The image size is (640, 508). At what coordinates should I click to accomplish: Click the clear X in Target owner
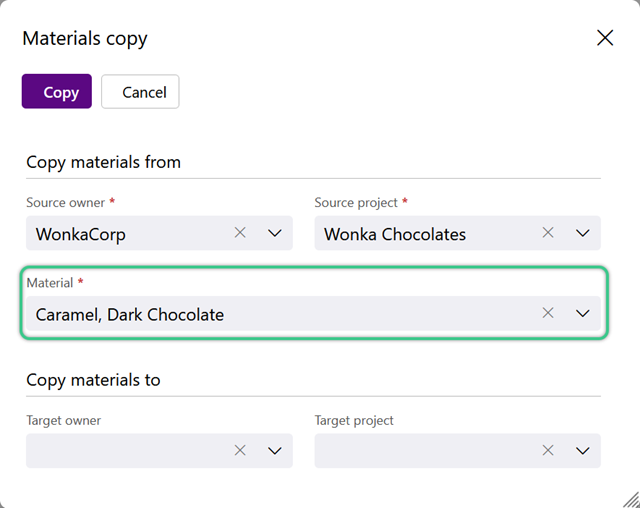coord(240,450)
